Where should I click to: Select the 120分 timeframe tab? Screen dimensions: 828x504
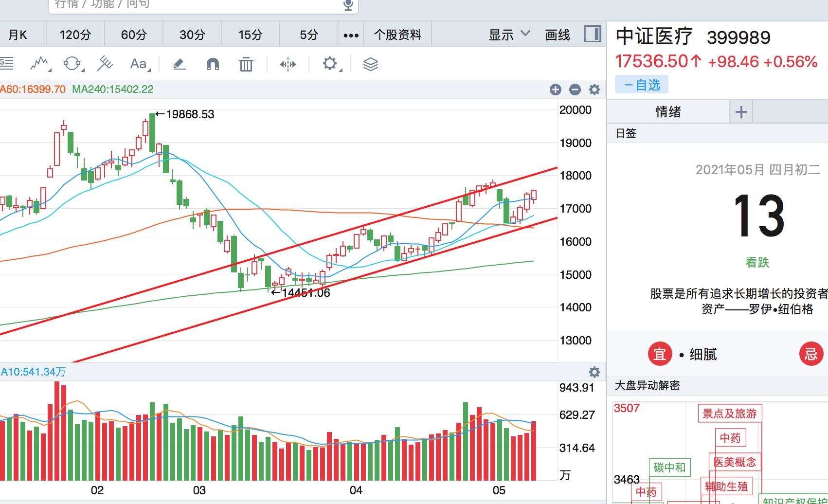point(75,35)
